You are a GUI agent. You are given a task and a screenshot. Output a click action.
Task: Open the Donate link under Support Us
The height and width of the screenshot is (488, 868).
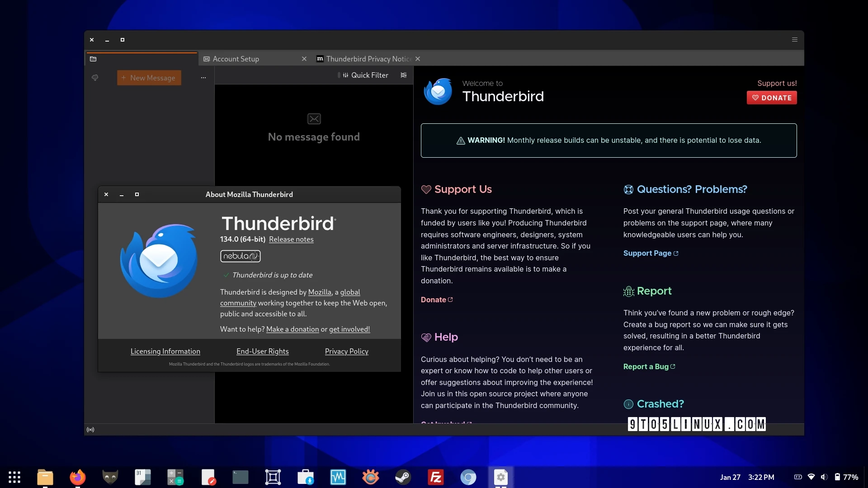pos(437,300)
